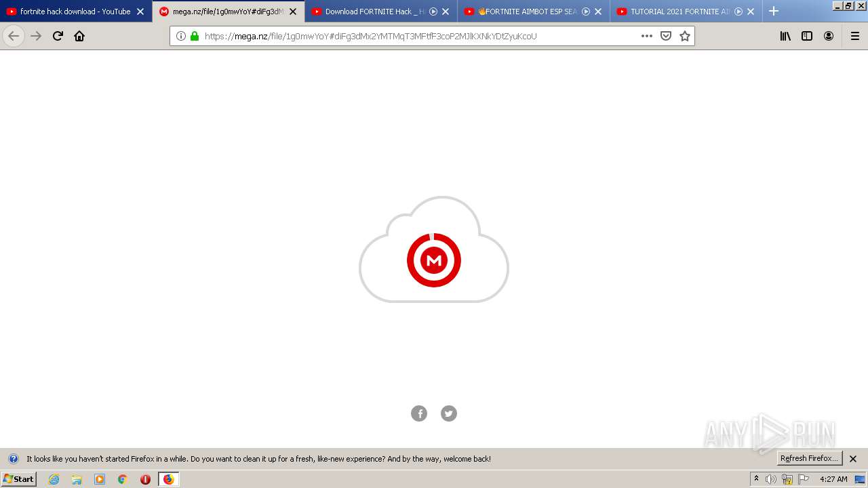Open the media player taskbar icon
The width and height of the screenshot is (868, 488).
[100, 479]
